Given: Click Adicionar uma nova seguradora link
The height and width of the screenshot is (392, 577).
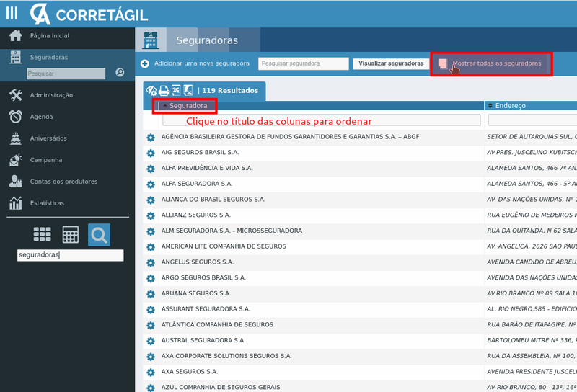Looking at the screenshot, I should pos(202,63).
